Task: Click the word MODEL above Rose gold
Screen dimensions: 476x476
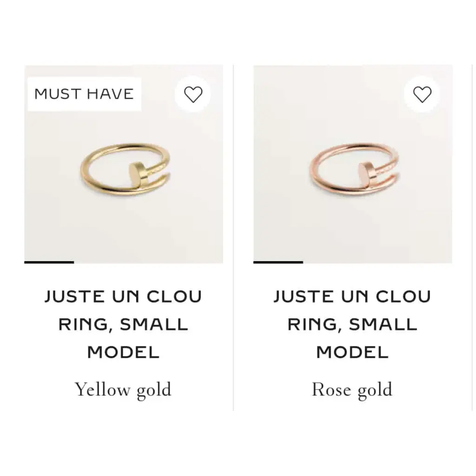Action: pyautogui.click(x=352, y=352)
